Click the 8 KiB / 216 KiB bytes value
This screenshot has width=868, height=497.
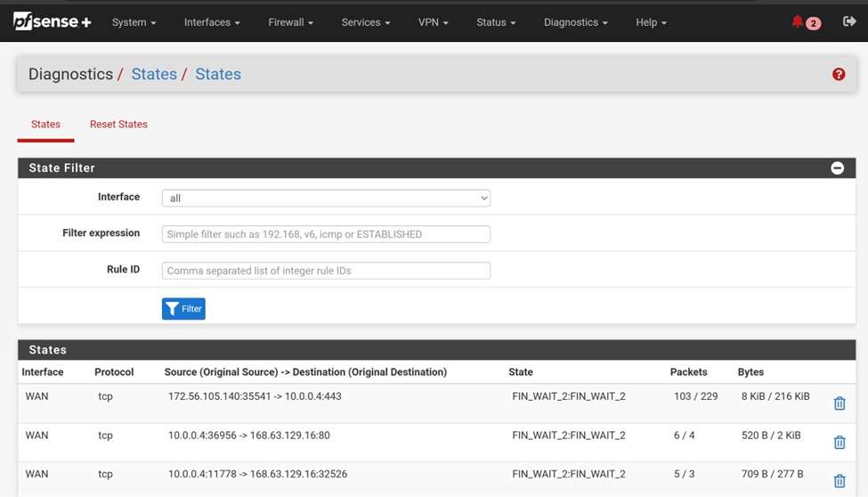[x=775, y=396]
